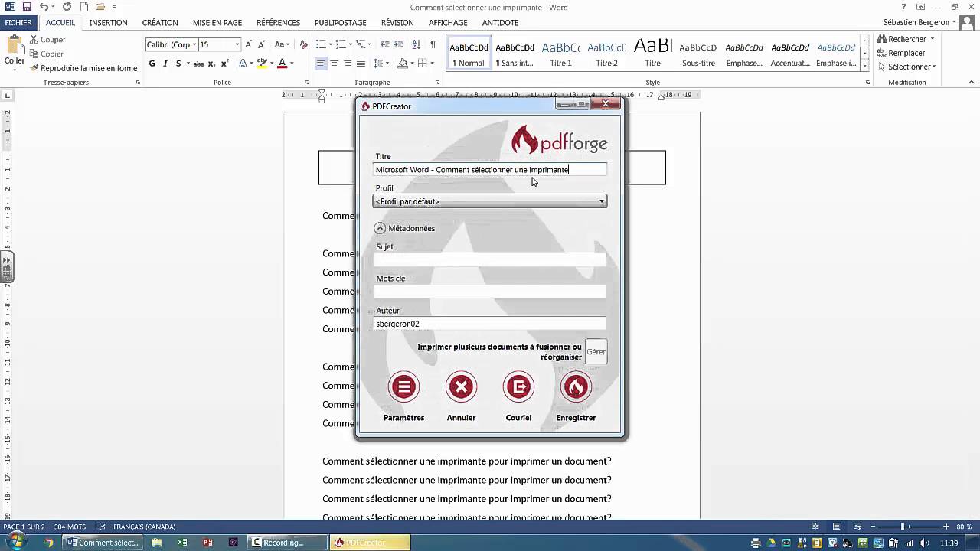Open Excel from the taskbar
The image size is (980, 551).
182,543
